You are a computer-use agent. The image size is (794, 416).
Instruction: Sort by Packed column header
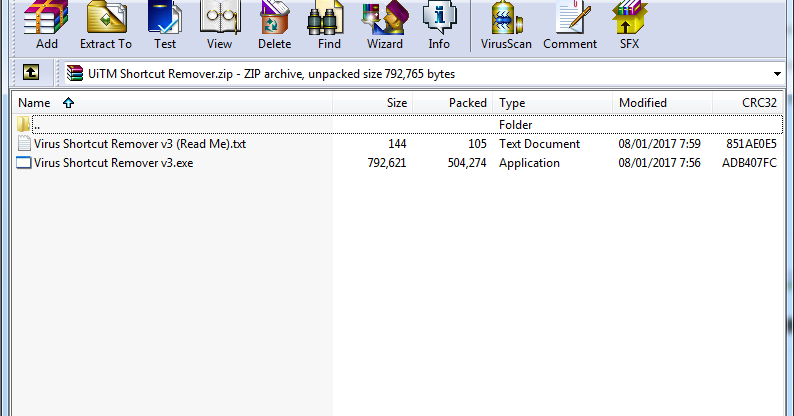(x=453, y=103)
